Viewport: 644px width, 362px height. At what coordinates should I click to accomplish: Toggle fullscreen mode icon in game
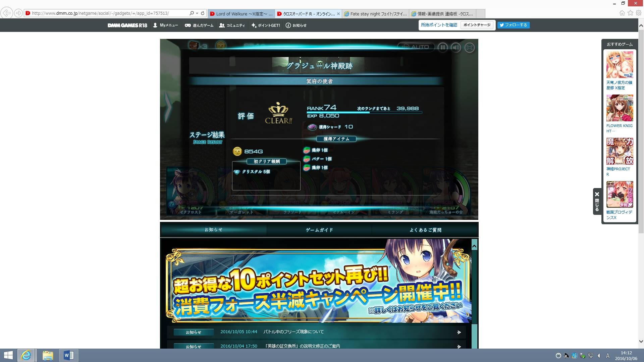tap(469, 48)
